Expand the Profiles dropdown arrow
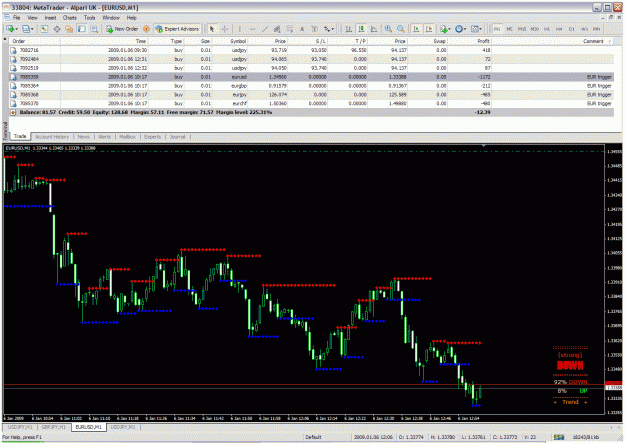This screenshot has height=443, width=625. click(x=32, y=29)
